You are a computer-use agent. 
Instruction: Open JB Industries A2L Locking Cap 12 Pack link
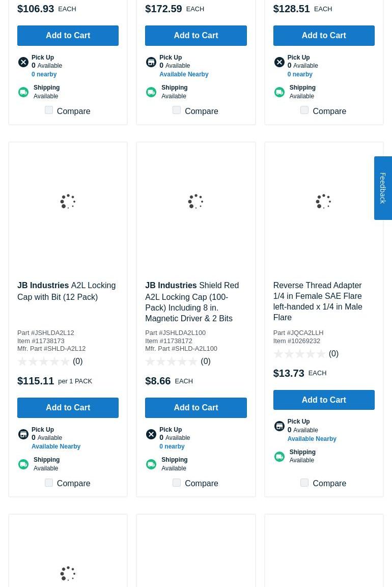[x=66, y=291]
